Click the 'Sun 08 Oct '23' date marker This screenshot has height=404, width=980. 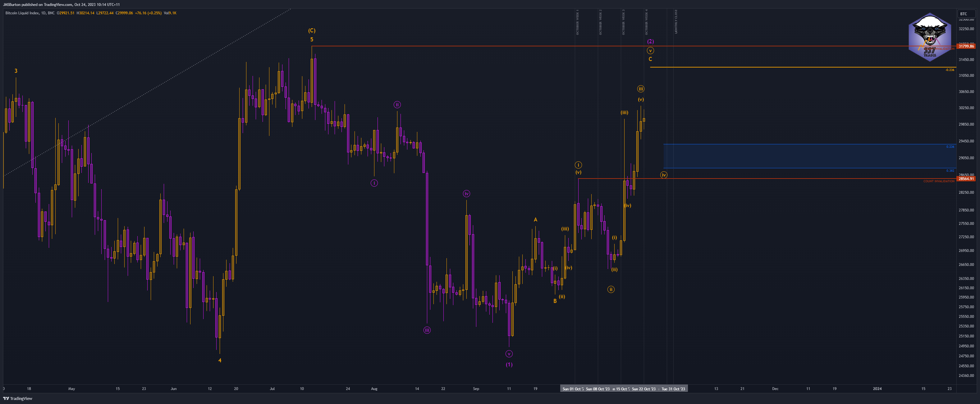(598, 389)
